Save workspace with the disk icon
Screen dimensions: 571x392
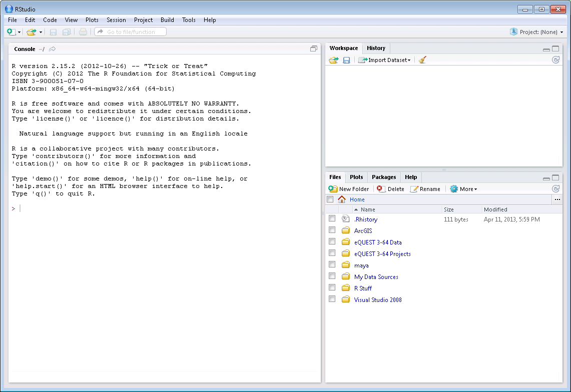[x=346, y=60]
